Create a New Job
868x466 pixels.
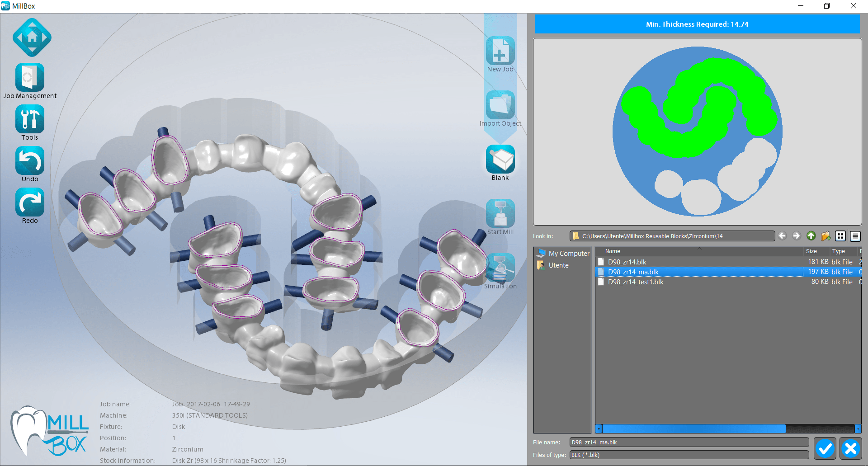(500, 51)
